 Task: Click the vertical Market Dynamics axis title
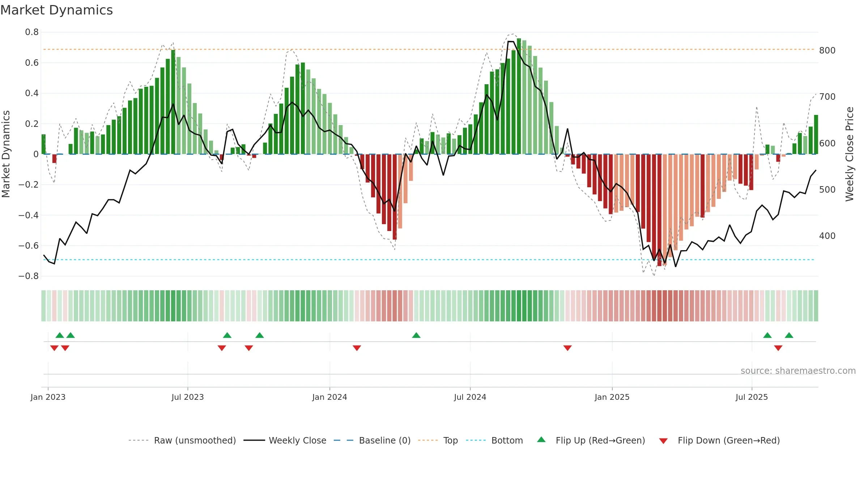tap(6, 154)
